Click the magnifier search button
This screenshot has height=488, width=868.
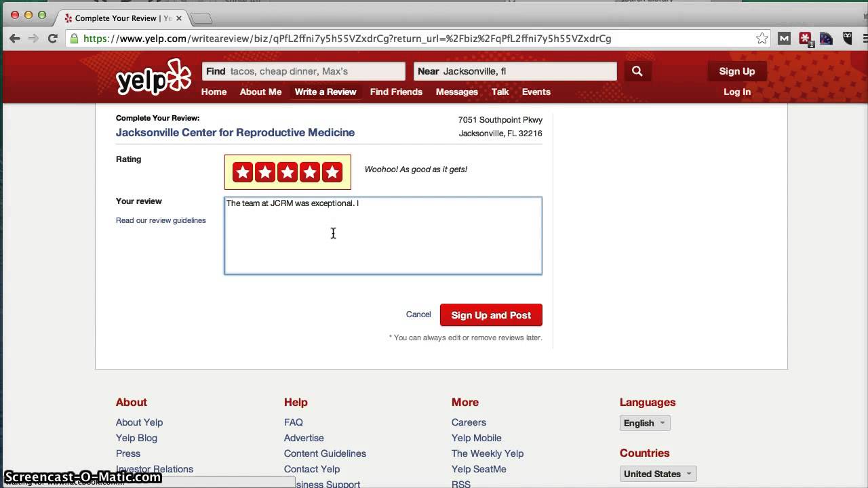(637, 71)
